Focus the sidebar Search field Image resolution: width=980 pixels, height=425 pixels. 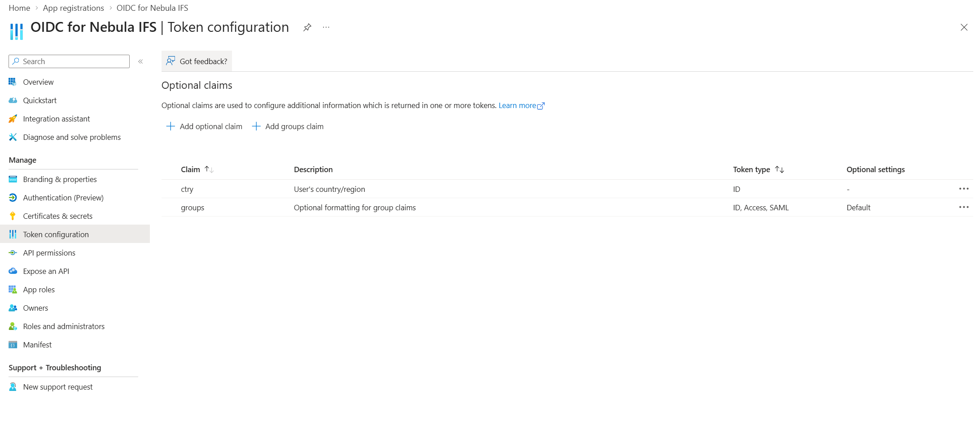69,61
